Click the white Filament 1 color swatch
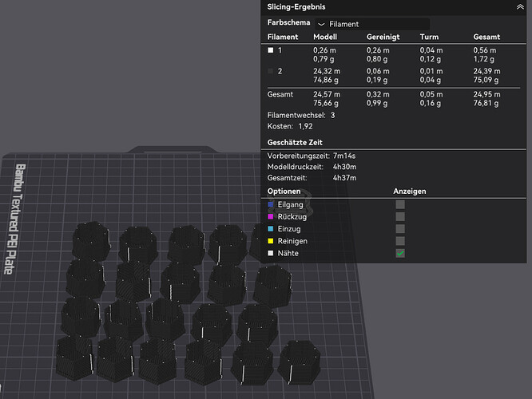532x399 pixels. point(270,49)
